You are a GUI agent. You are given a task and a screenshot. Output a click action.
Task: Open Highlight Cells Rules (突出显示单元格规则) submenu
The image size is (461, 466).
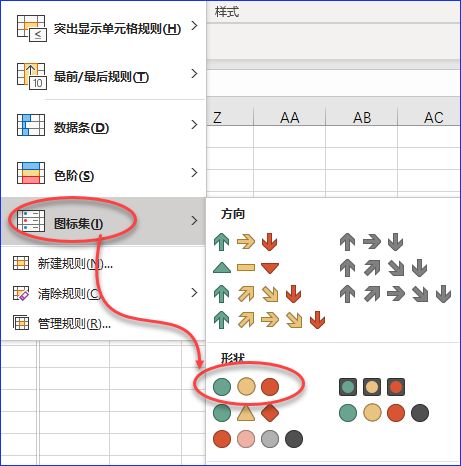coord(103,28)
